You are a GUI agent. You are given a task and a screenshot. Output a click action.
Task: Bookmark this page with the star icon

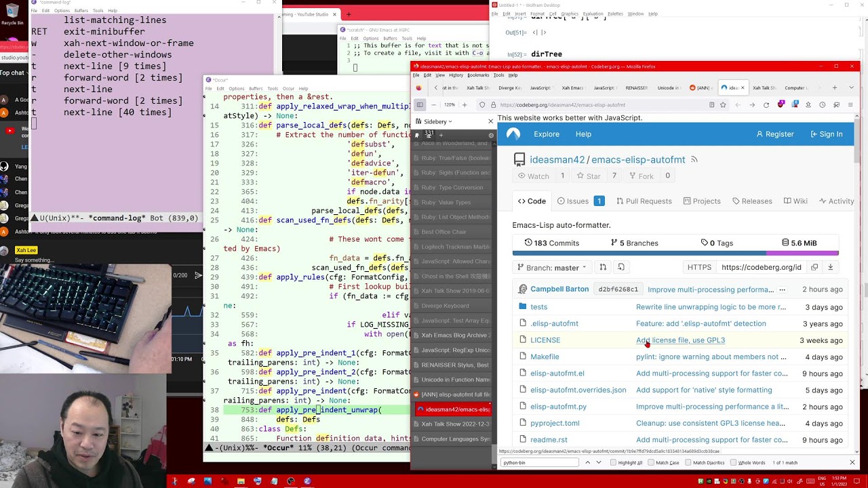723,104
